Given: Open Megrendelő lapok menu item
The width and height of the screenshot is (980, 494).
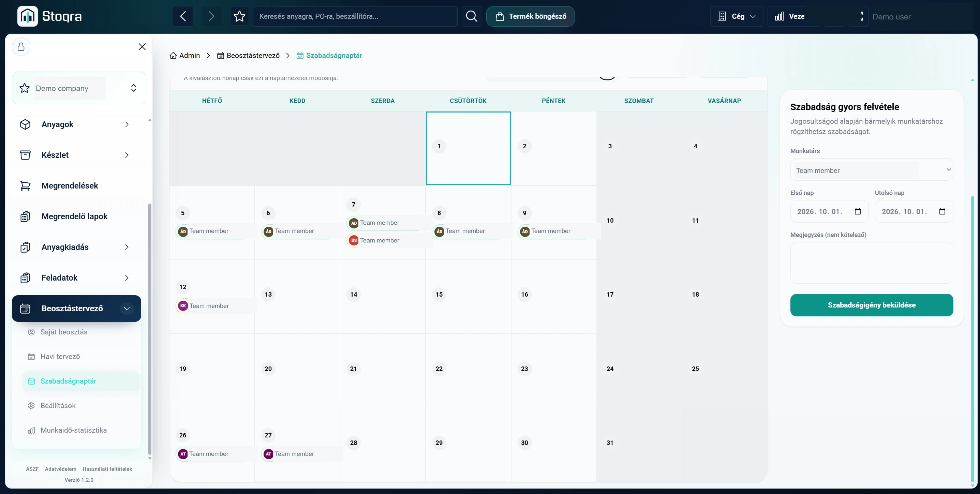Looking at the screenshot, I should point(76,216).
